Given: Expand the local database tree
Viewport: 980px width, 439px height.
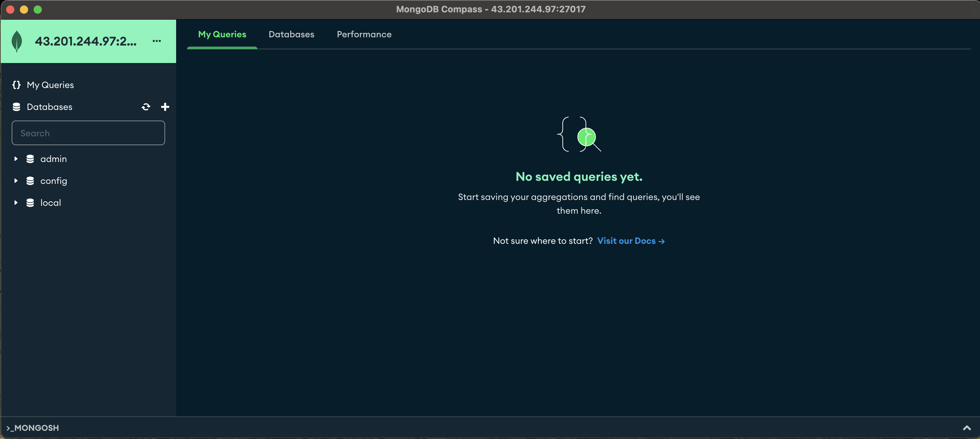Looking at the screenshot, I should coord(16,203).
